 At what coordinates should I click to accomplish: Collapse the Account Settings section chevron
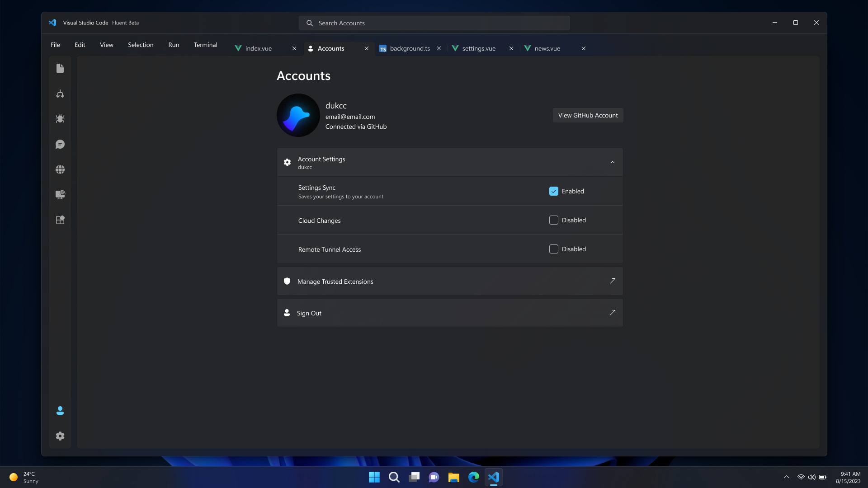(x=613, y=162)
